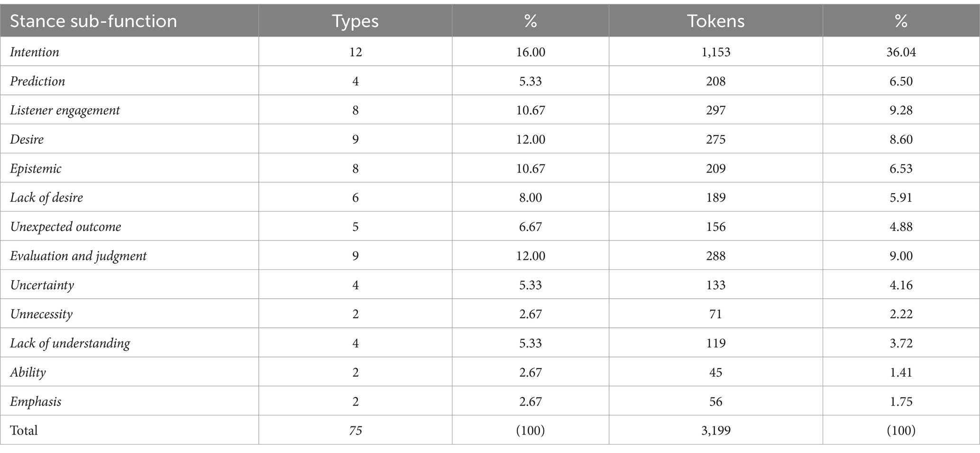980x453 pixels.
Task: Click the Unnecessity row label
Action: (41, 314)
